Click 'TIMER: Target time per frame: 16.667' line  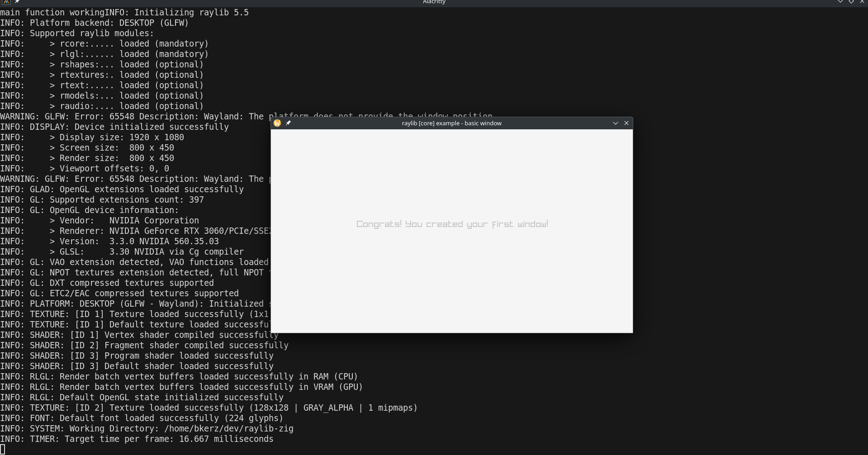point(137,439)
